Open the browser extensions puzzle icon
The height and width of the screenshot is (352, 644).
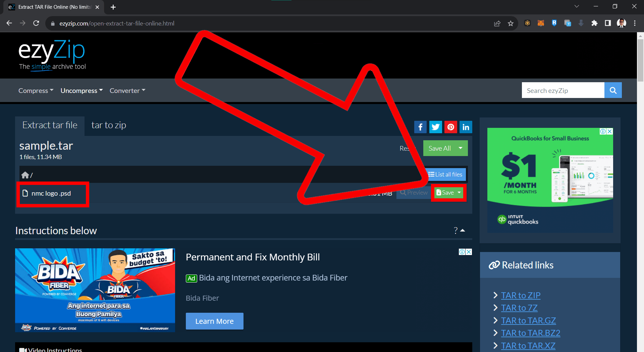coord(594,23)
